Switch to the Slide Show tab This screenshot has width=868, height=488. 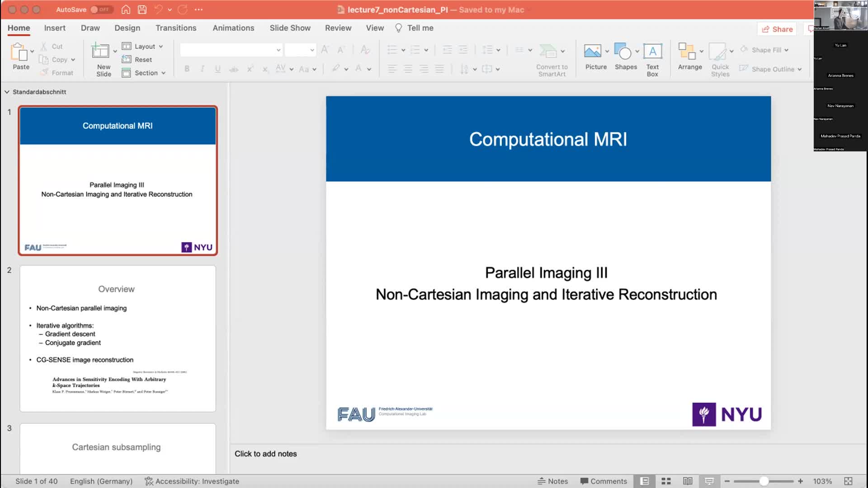[290, 28]
